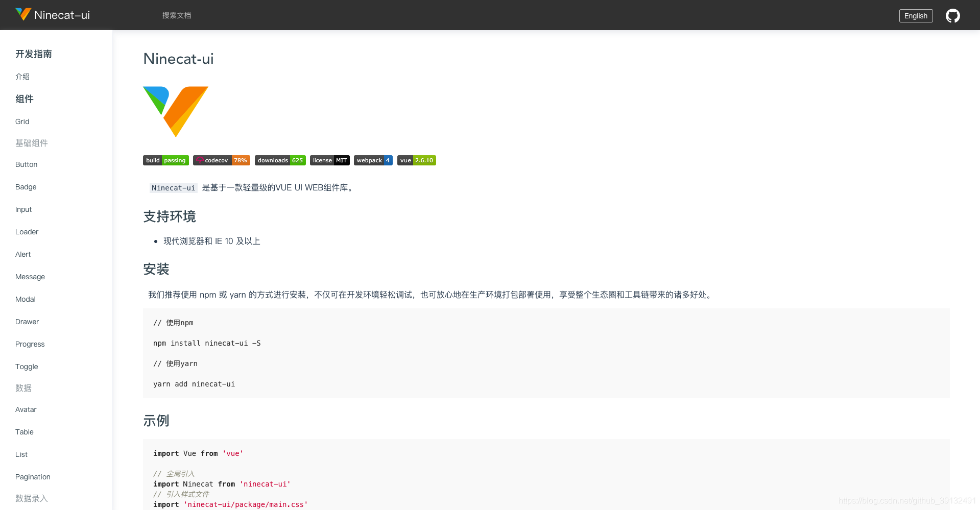Open the Toggle component page
Viewport: 980px width, 510px height.
[27, 367]
